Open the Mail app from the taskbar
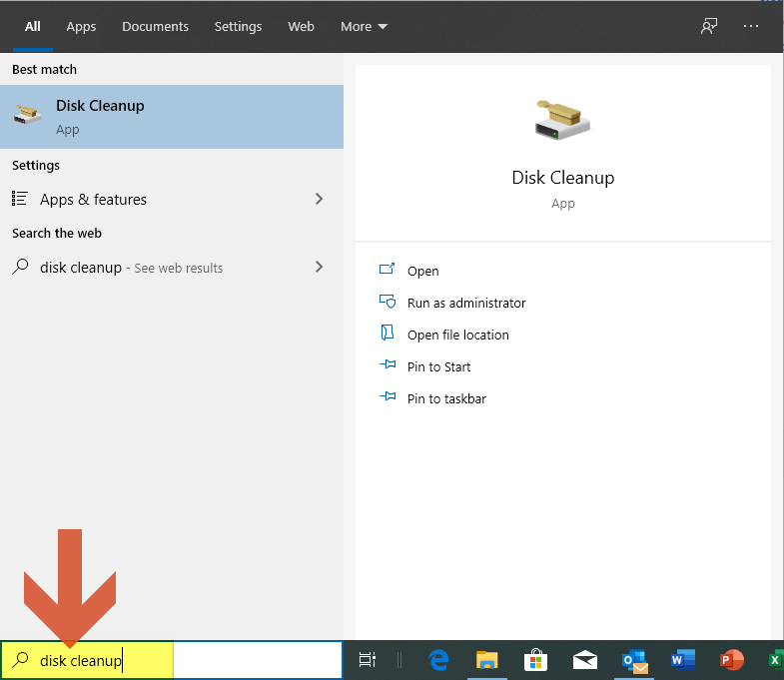Image resolution: width=784 pixels, height=680 pixels. [x=585, y=660]
